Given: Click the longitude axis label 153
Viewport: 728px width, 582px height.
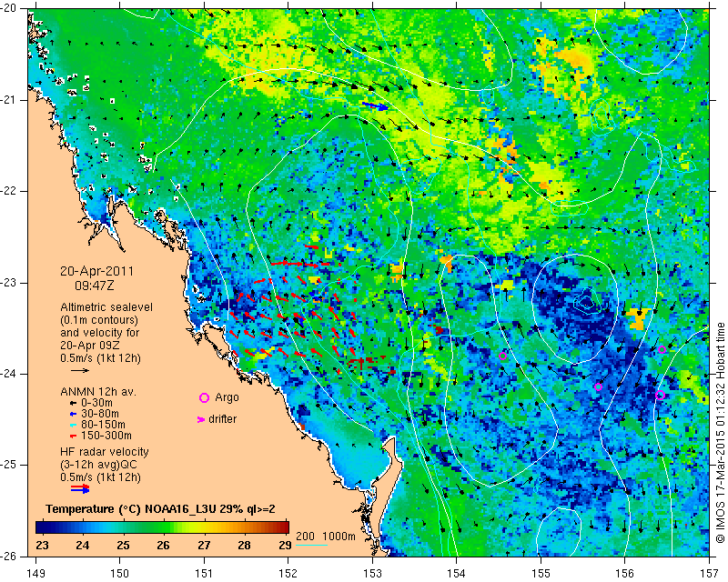Looking at the screenshot, I should pyautogui.click(x=372, y=574).
